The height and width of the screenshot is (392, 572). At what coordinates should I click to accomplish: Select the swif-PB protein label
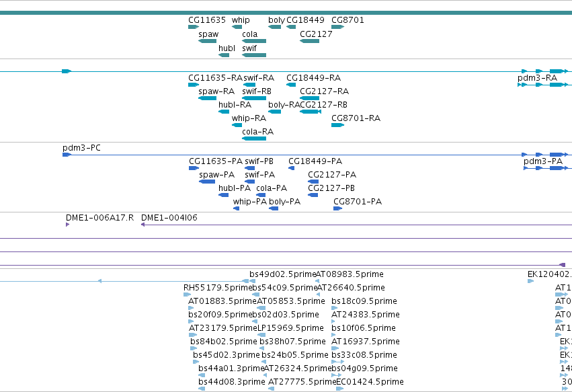tap(259, 161)
